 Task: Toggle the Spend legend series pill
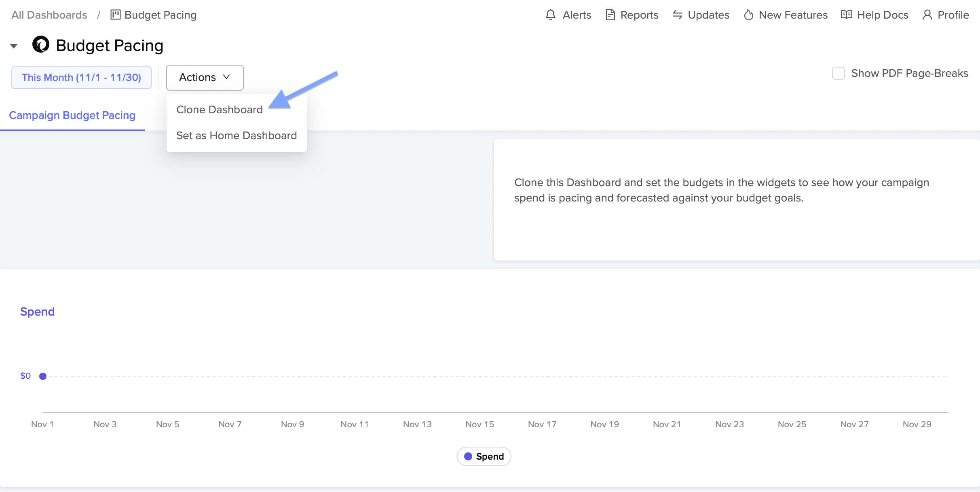[x=484, y=456]
